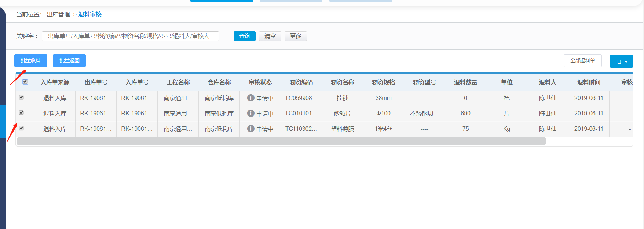This screenshot has width=644, height=229.
Task: Click info icon in 挂锁 row status
Action: pos(250,98)
